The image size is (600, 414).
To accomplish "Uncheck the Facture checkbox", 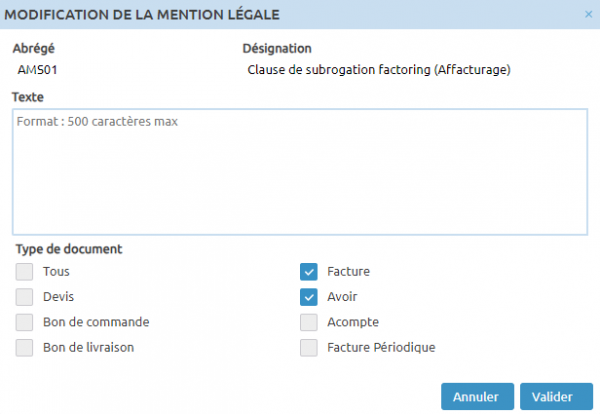I will 309,271.
